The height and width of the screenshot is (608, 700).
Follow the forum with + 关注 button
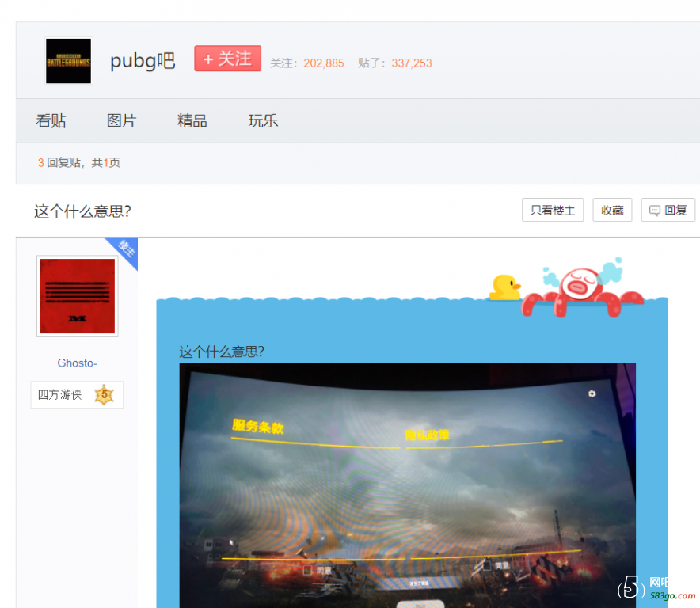click(x=228, y=59)
